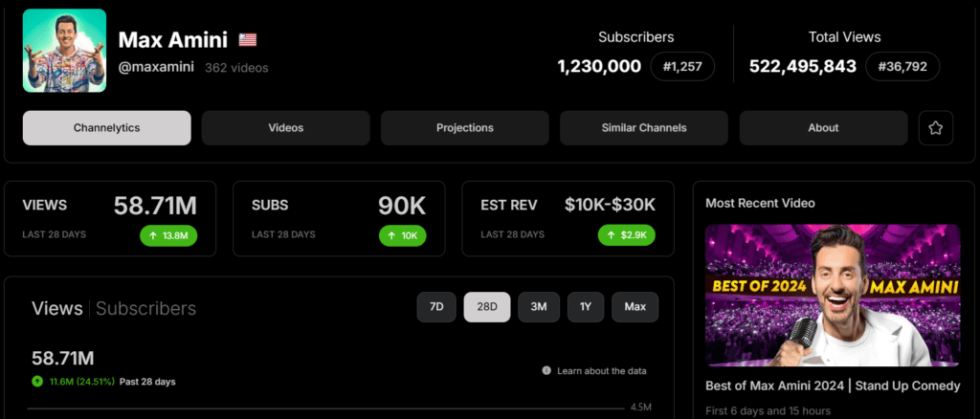Go to the Similar Channels tab
Image resolution: width=980 pixels, height=419 pixels.
(x=644, y=128)
